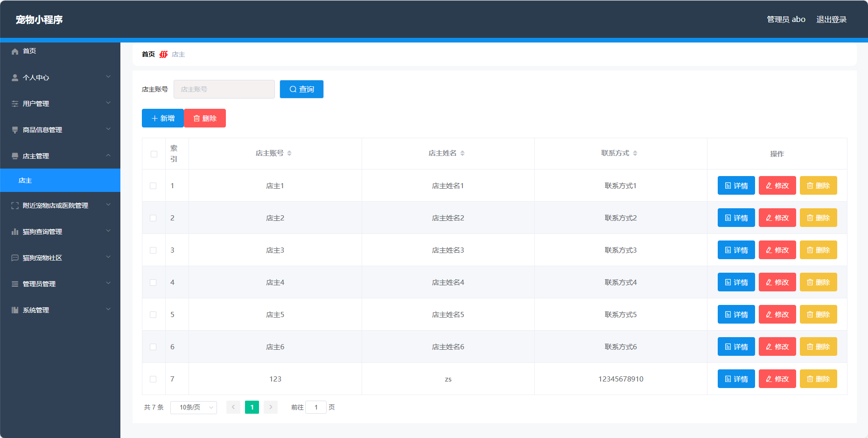868x438 pixels.
Task: Check the box for row 店主1
Action: (x=153, y=186)
